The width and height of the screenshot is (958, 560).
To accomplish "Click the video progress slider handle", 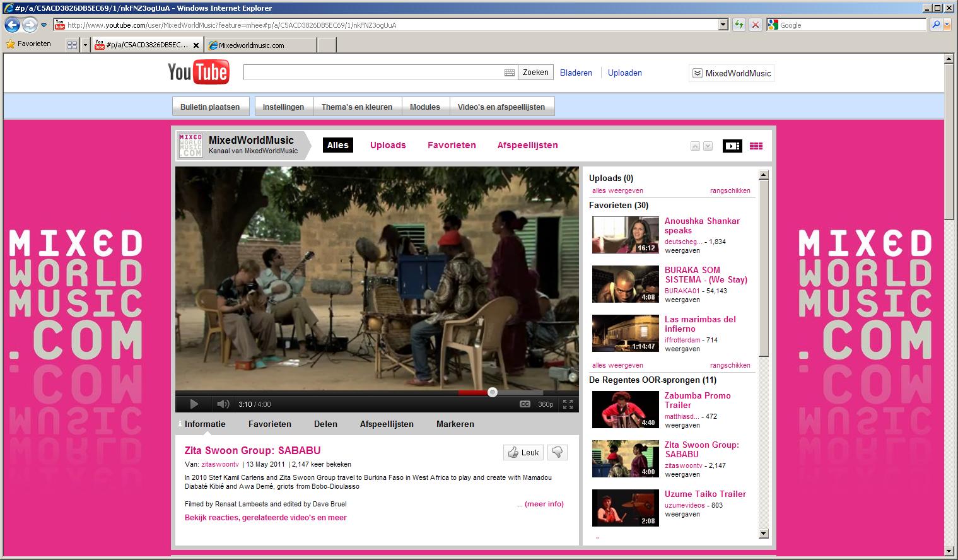I will pos(493,392).
